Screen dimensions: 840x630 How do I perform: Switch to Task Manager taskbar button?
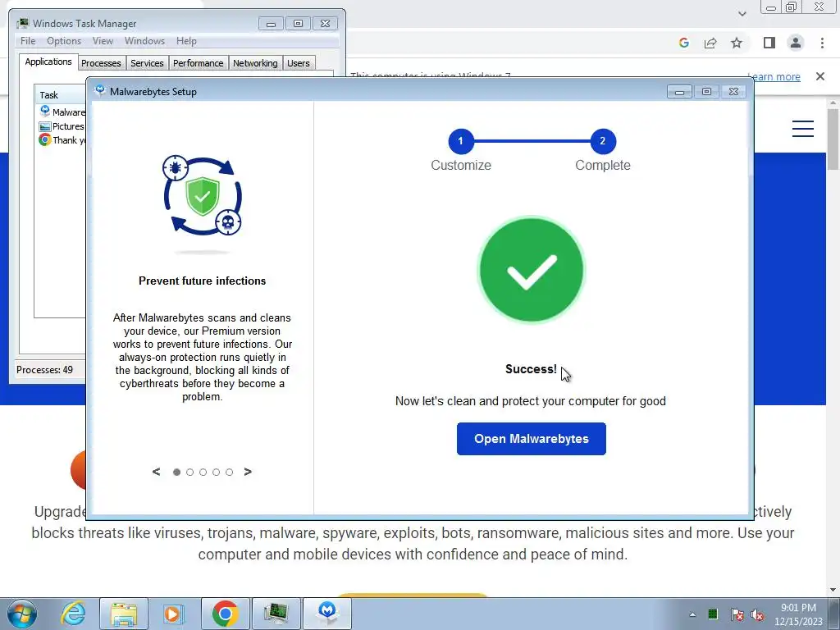click(276, 614)
